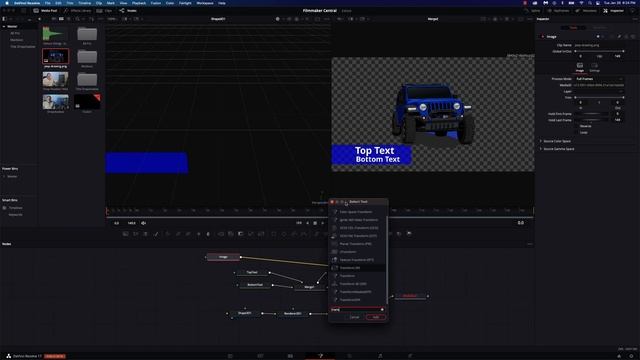The width and height of the screenshot is (640, 360).
Task: Open the Layer dropdown
Action: pyautogui.click(x=599, y=91)
